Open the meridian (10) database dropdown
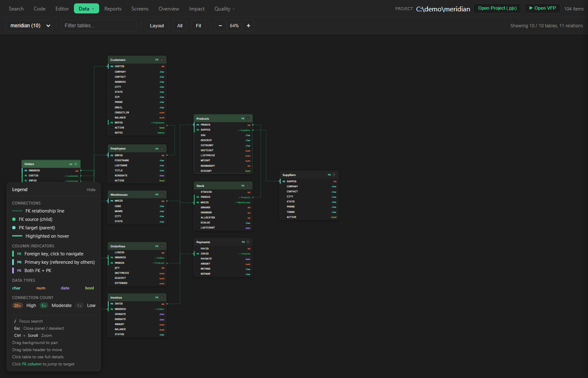The height and width of the screenshot is (378, 588). 29,26
